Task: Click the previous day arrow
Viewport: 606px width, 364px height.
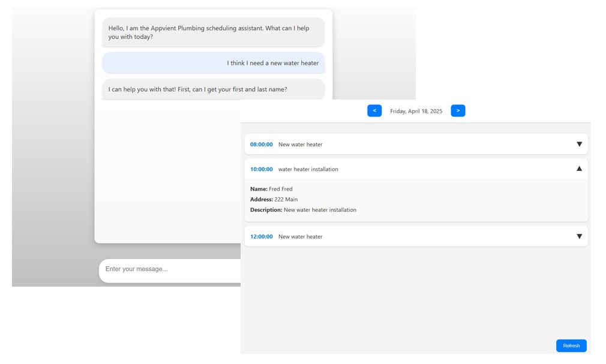Action: coord(374,110)
